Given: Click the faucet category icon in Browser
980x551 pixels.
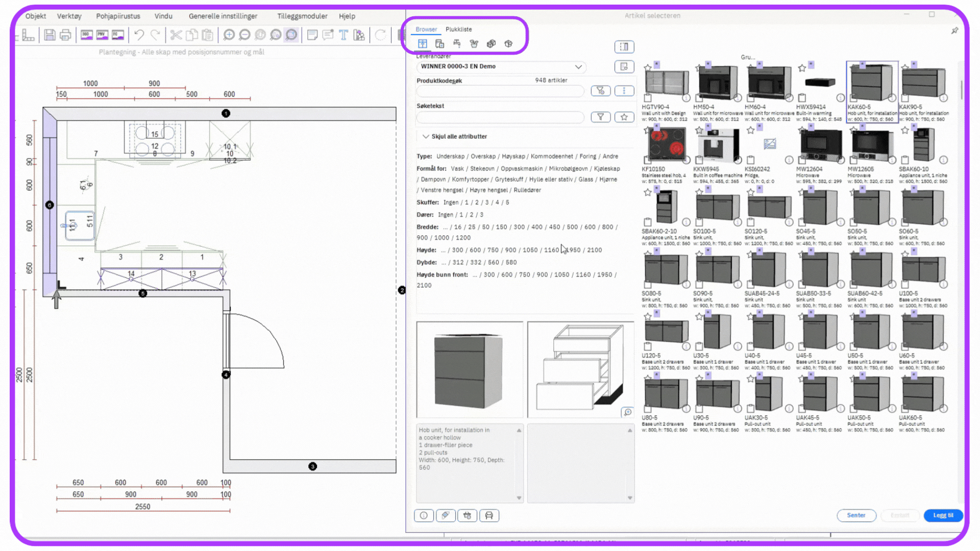Looking at the screenshot, I should pyautogui.click(x=457, y=44).
